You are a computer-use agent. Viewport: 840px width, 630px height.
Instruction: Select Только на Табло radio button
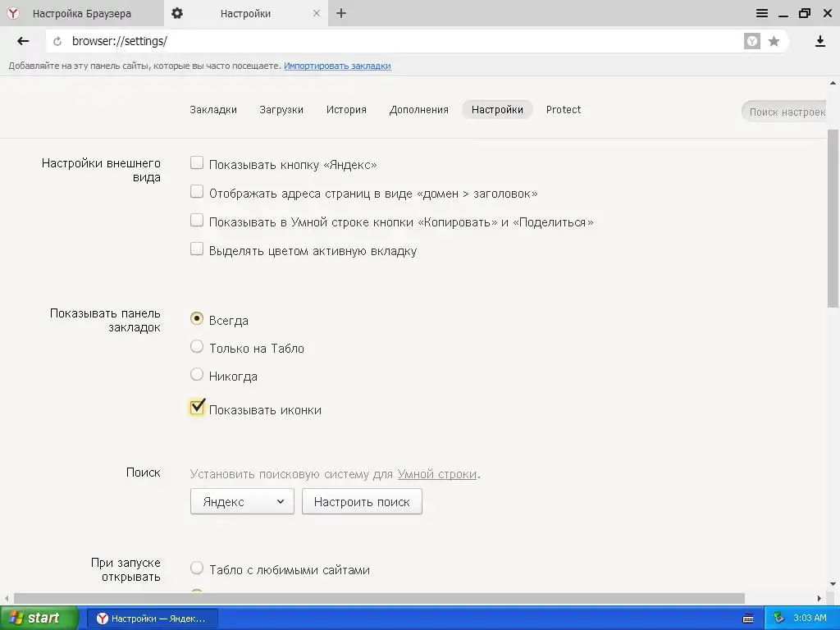click(197, 347)
